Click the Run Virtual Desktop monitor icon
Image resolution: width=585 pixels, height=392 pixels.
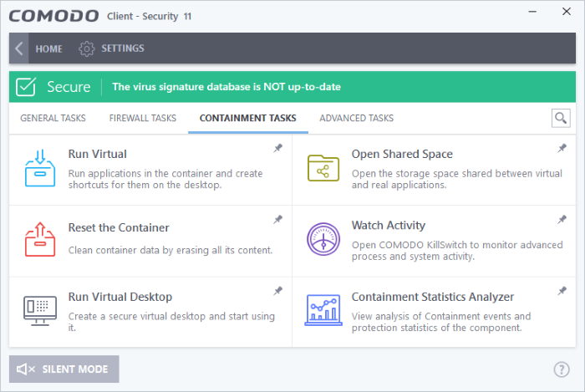click(x=40, y=311)
